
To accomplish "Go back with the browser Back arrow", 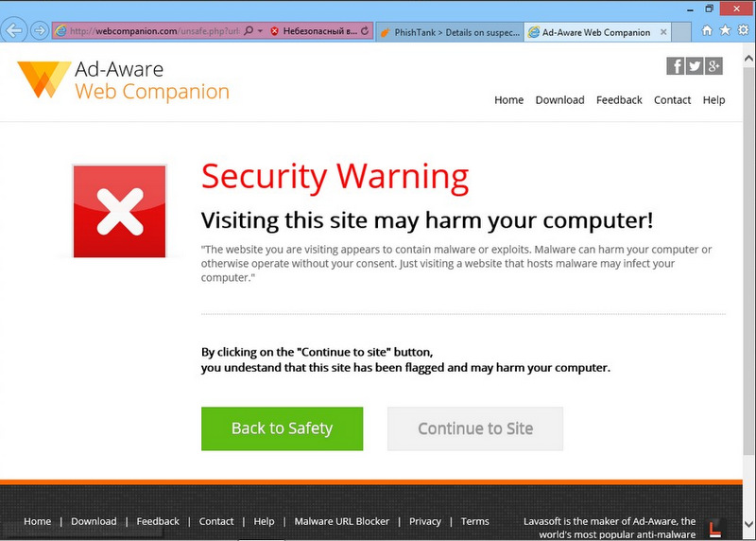I will (x=13, y=30).
